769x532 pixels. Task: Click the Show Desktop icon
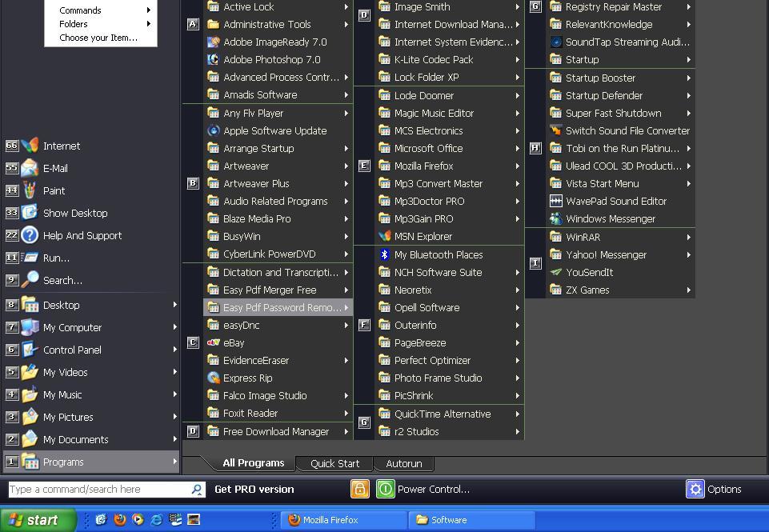[30, 213]
